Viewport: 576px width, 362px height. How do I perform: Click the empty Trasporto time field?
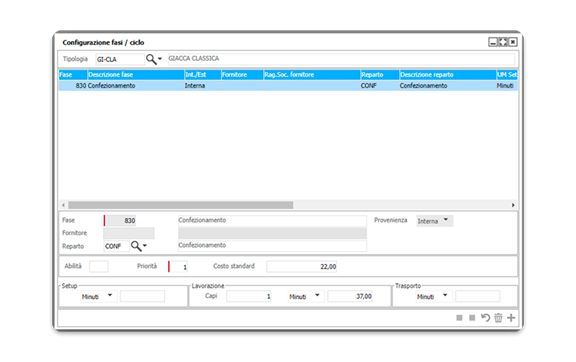[x=478, y=296]
